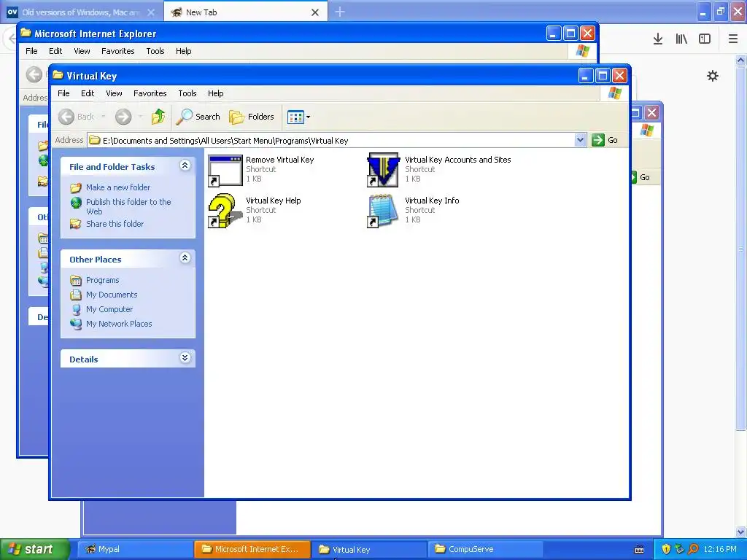The width and height of the screenshot is (747, 560).
Task: Go to My Network Places
Action: pos(119,324)
